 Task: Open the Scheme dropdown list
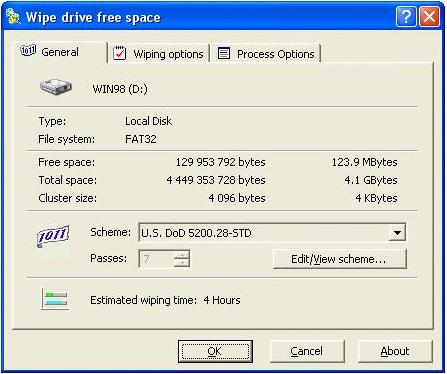click(x=272, y=233)
